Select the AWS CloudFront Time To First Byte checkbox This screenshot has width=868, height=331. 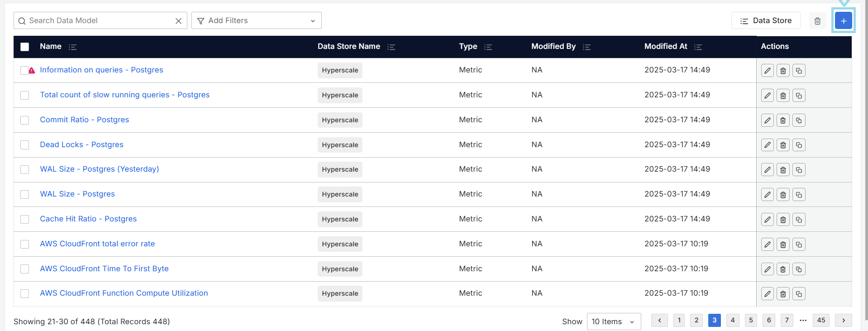click(25, 269)
